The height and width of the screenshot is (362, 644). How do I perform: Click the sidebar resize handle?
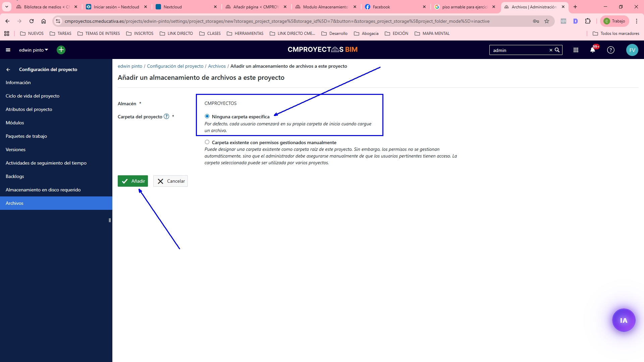[x=110, y=220]
